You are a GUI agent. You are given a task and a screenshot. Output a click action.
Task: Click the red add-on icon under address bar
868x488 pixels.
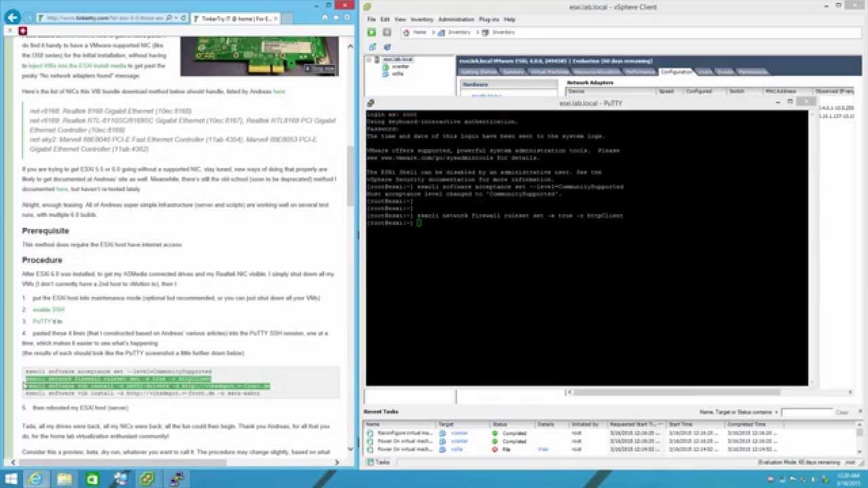pyautogui.click(x=23, y=30)
